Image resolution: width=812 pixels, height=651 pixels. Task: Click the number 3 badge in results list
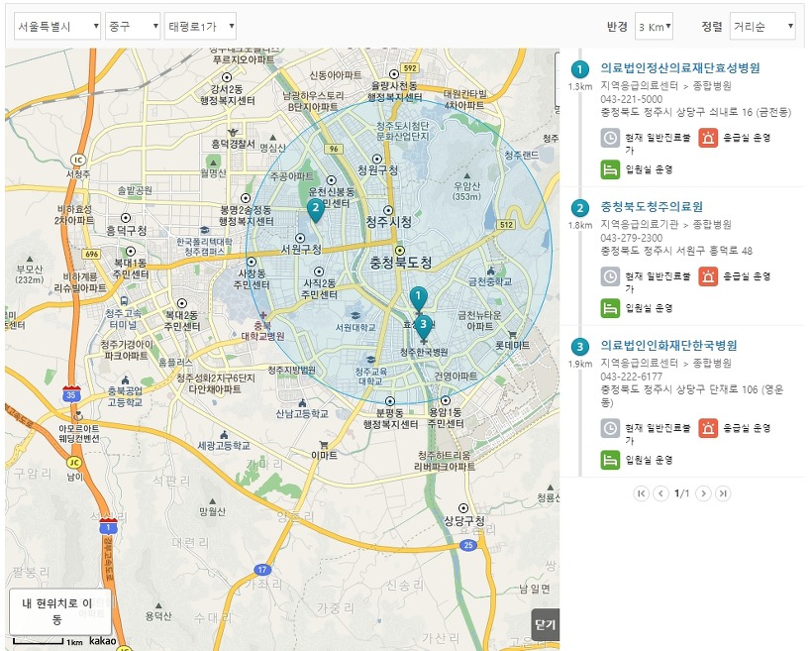[580, 347]
